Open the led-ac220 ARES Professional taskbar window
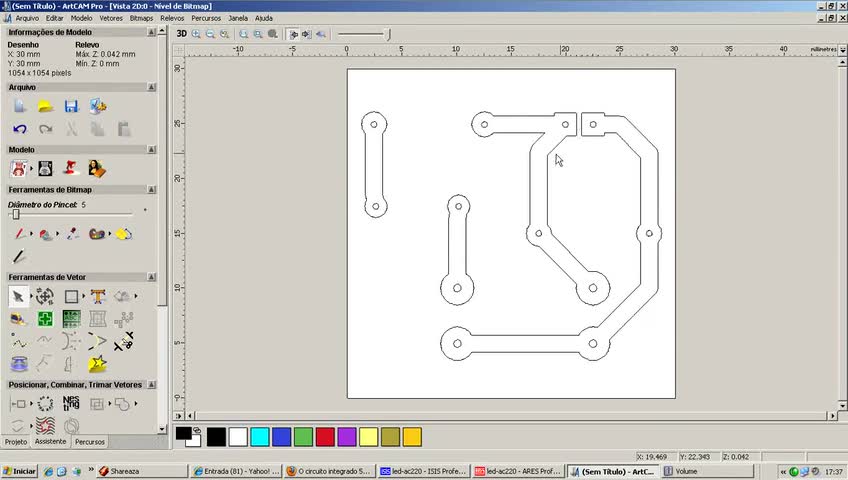The width and height of the screenshot is (848, 480). pos(518,471)
